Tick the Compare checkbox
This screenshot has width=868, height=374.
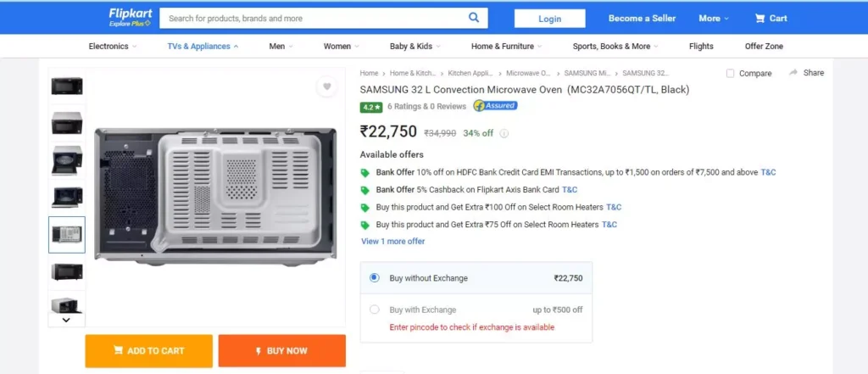(730, 73)
